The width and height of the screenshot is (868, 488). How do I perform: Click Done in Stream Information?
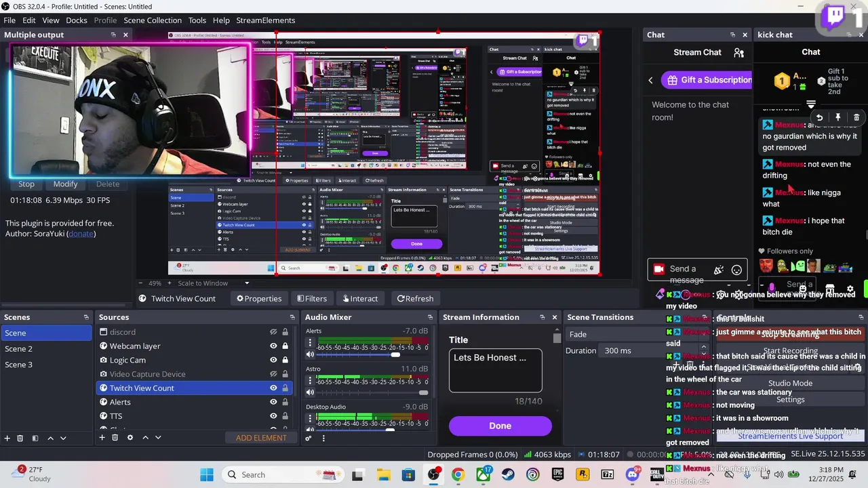click(x=500, y=426)
